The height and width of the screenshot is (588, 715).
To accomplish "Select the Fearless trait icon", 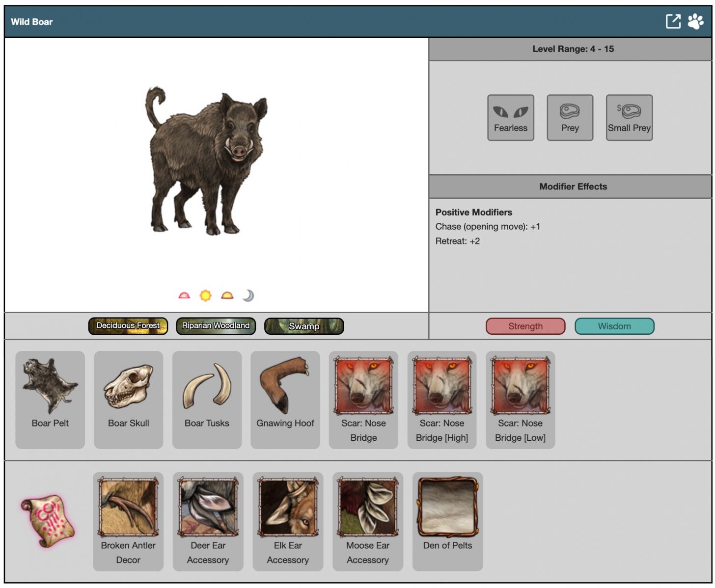I will point(510,118).
